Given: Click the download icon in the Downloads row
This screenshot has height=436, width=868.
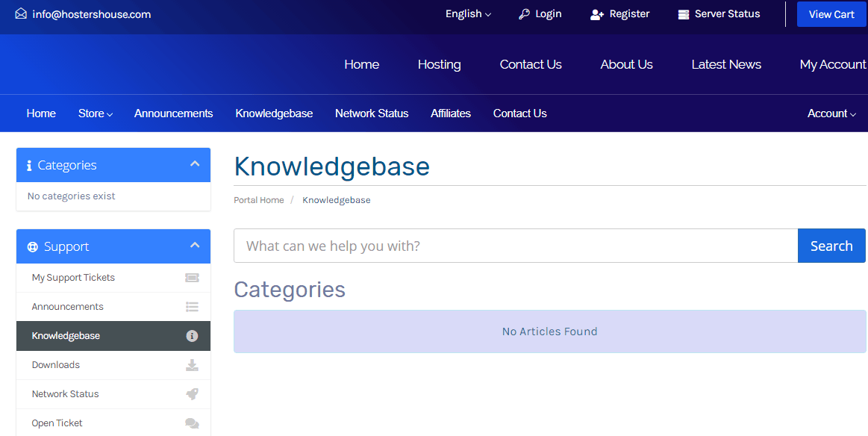Looking at the screenshot, I should 192,365.
